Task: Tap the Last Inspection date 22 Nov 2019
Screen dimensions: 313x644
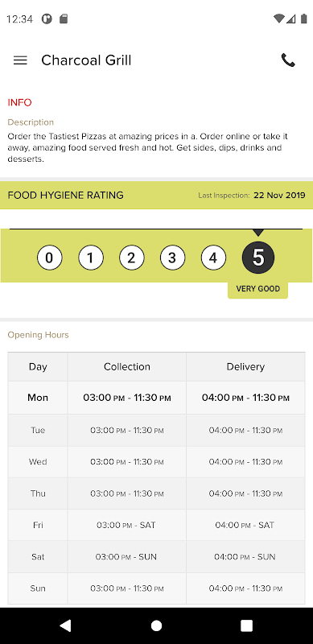Action: coord(279,196)
